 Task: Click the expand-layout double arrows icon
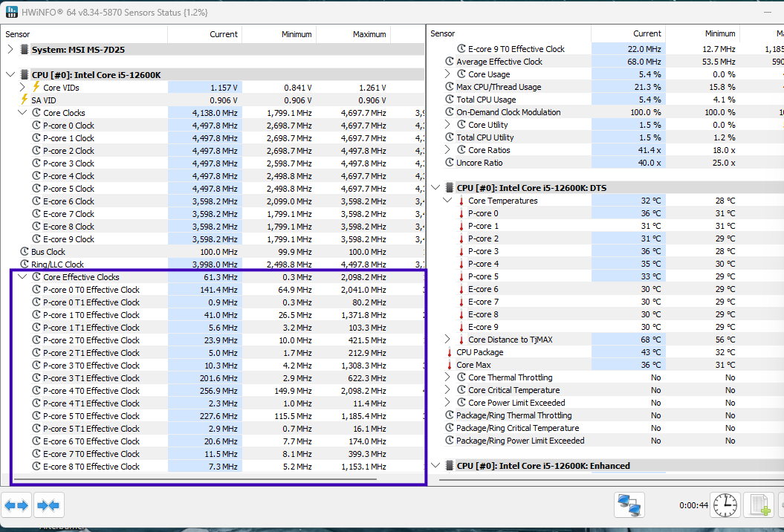16,505
